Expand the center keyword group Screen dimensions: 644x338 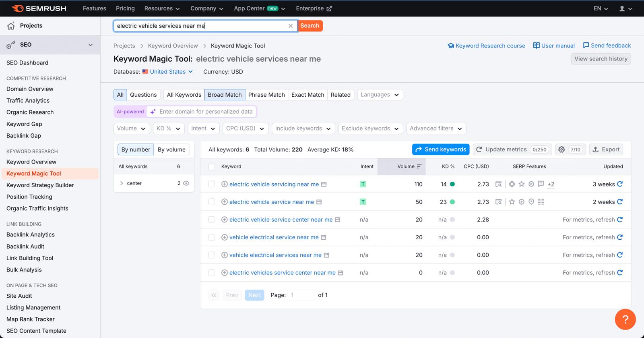(122, 183)
